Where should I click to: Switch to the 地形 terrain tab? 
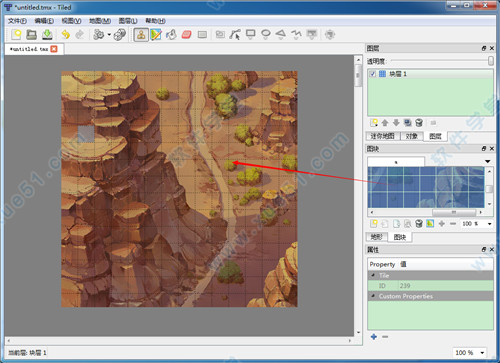[377, 237]
